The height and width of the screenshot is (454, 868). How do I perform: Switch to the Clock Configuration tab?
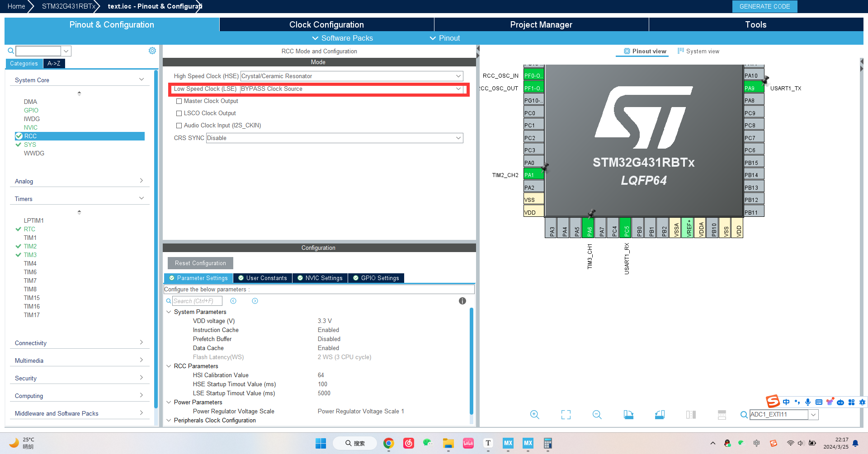[x=326, y=24]
